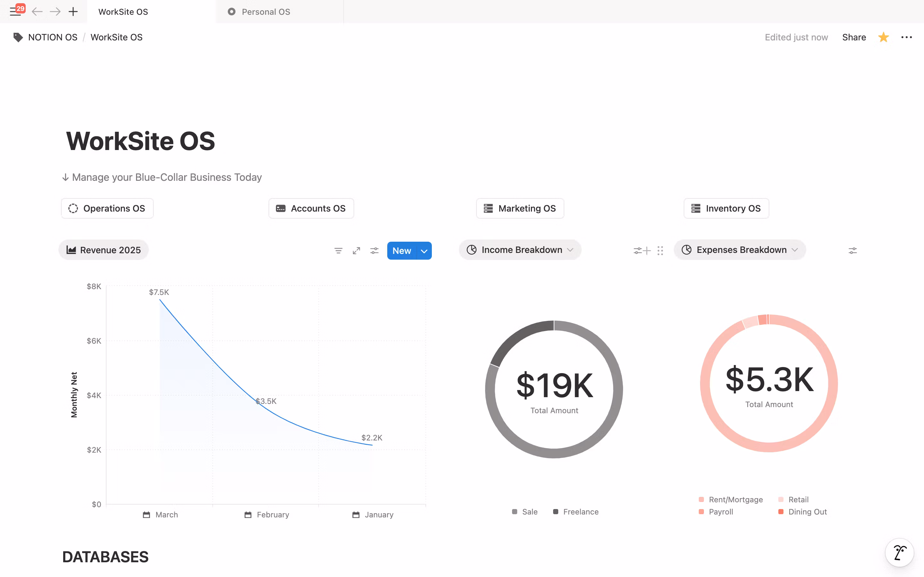Open the Accounts OS page button
Viewport: 924px width, 577px height.
(311, 208)
